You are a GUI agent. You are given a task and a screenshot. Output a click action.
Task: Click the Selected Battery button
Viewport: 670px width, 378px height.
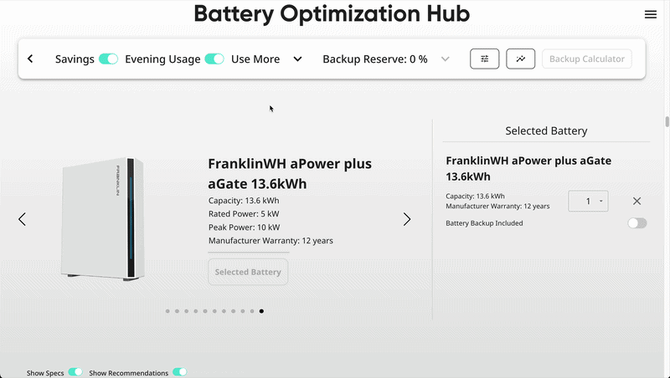(248, 272)
